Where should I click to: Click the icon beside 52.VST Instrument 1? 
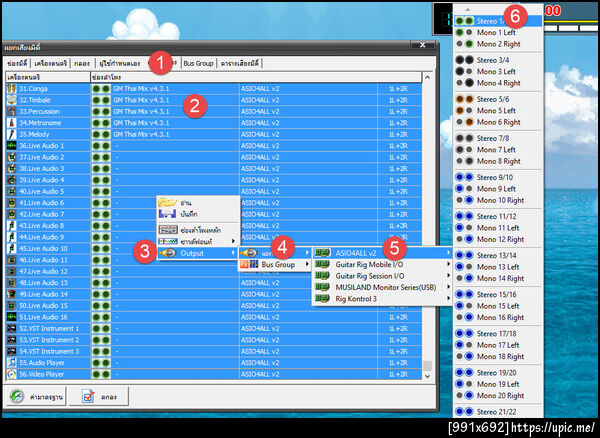pyautogui.click(x=11, y=329)
